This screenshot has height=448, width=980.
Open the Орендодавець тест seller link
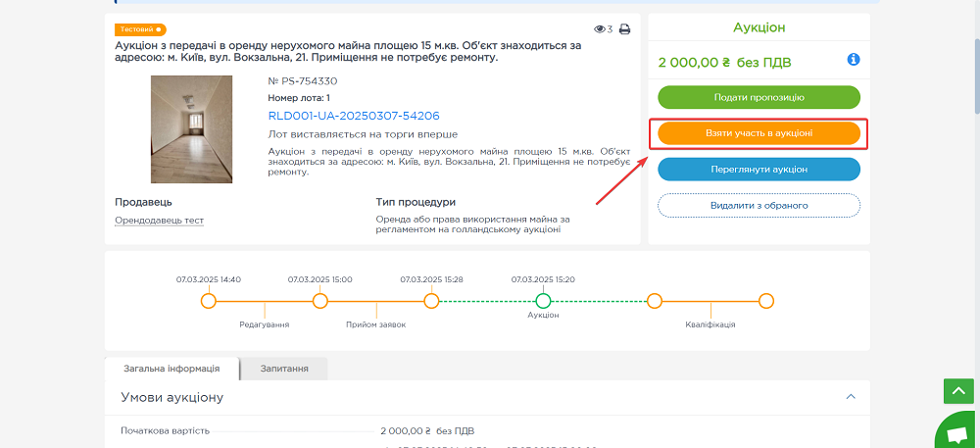tap(159, 221)
